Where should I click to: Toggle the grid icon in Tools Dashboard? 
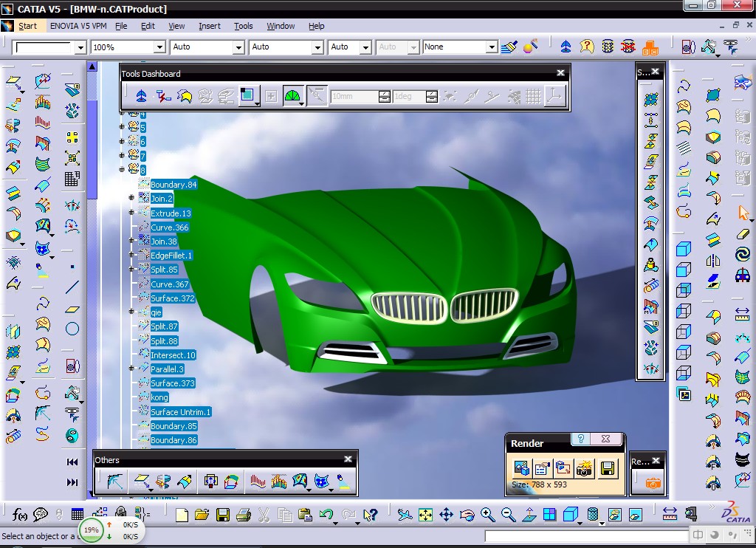click(533, 96)
